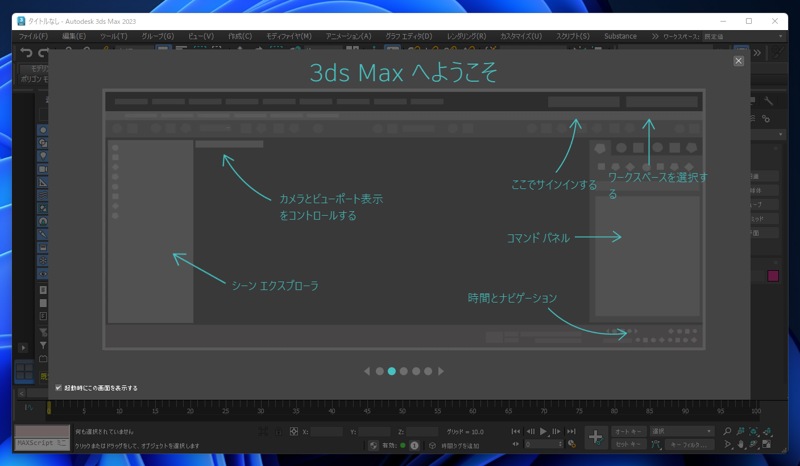Open key filters キーフィルタ button
This screenshot has height=466, width=800.
click(689, 445)
